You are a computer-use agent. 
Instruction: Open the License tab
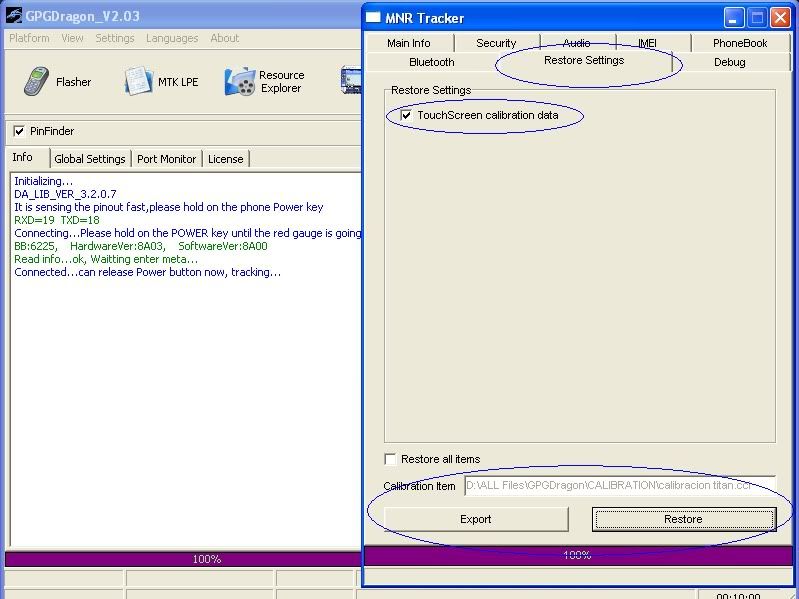pyautogui.click(x=226, y=159)
